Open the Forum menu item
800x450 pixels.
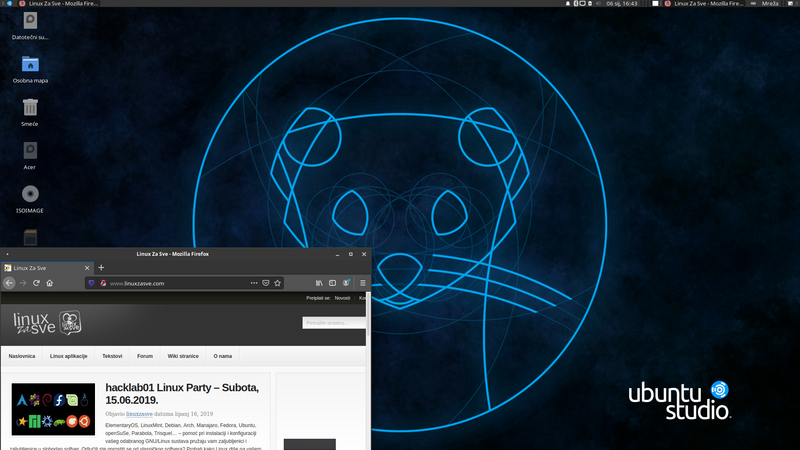click(x=145, y=356)
